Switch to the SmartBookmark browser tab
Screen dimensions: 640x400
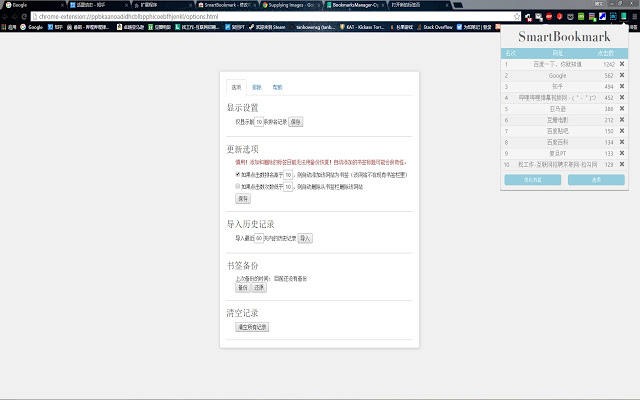226,5
